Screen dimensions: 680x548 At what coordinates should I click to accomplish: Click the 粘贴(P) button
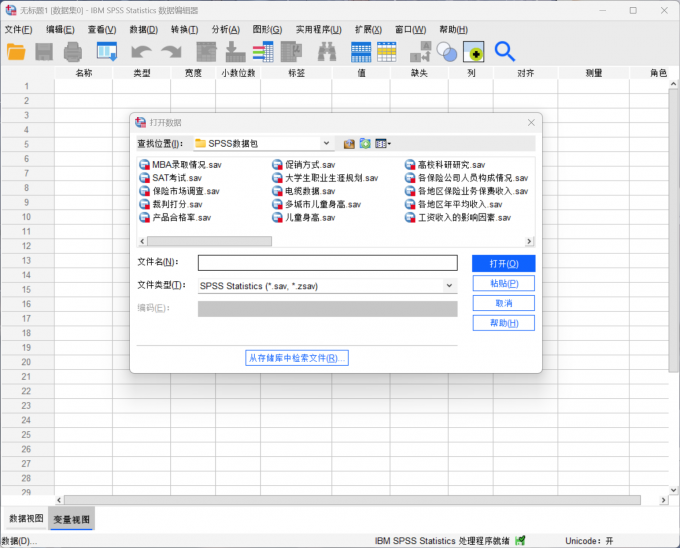point(503,284)
